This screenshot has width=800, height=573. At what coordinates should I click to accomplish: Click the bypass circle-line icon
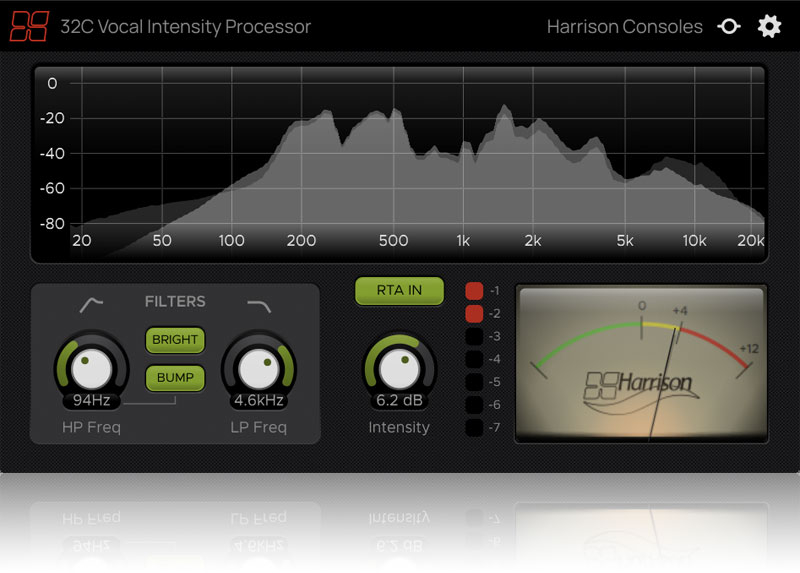pos(729,27)
